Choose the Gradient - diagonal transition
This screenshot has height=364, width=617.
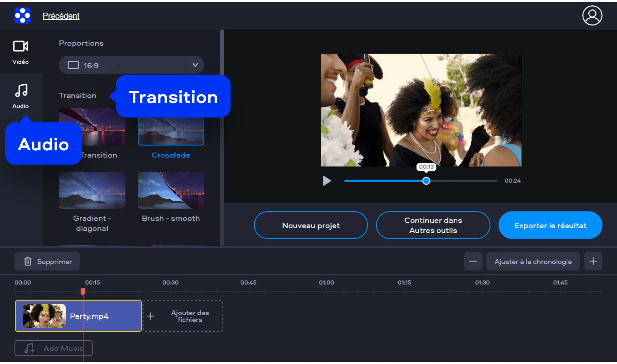click(x=92, y=190)
